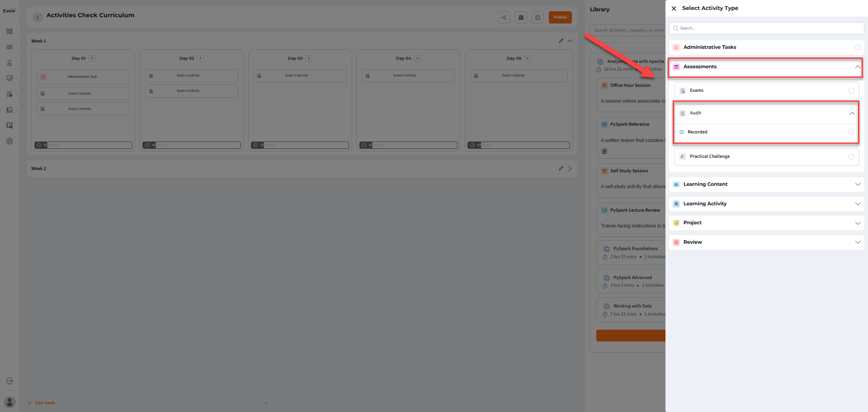
Task: Open Exam 2 Activity in Day 04
Action: click(x=408, y=76)
